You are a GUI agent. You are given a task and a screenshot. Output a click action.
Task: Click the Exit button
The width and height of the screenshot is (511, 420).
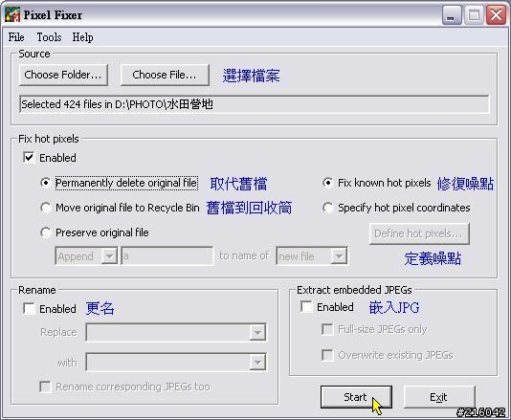coord(439,397)
